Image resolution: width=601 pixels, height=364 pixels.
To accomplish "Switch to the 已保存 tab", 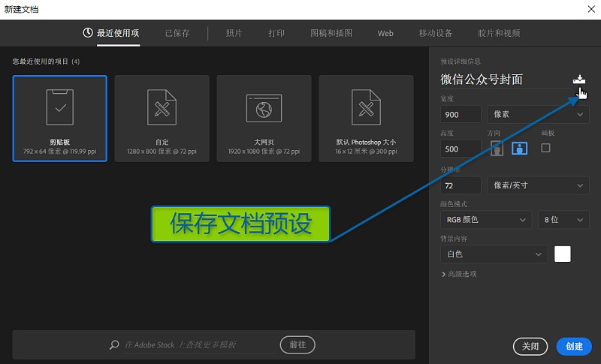I will pyautogui.click(x=177, y=33).
